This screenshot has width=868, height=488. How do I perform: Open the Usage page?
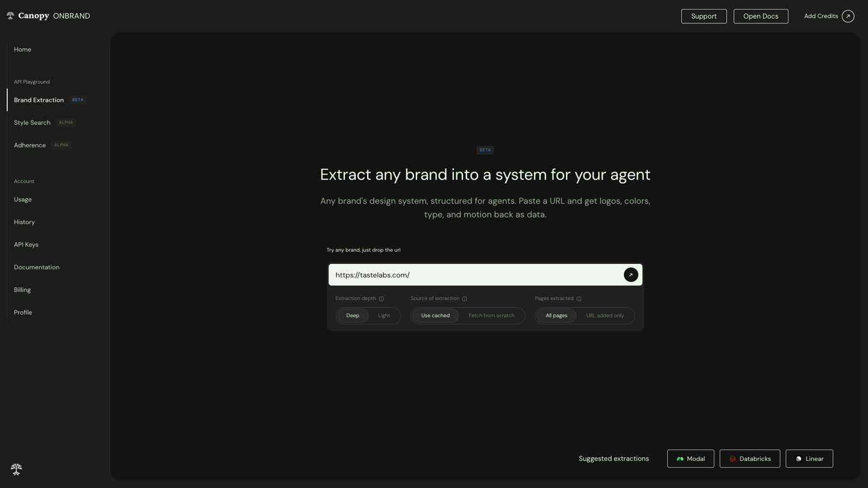click(x=23, y=199)
